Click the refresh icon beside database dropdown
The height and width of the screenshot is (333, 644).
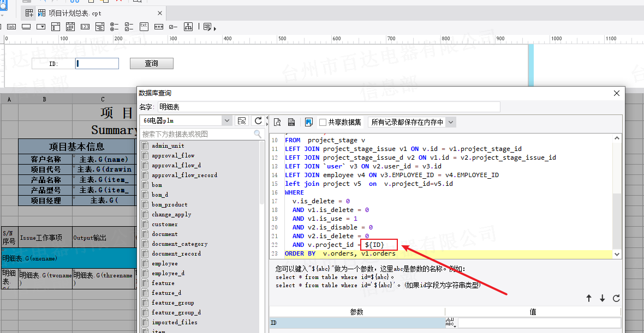point(259,120)
